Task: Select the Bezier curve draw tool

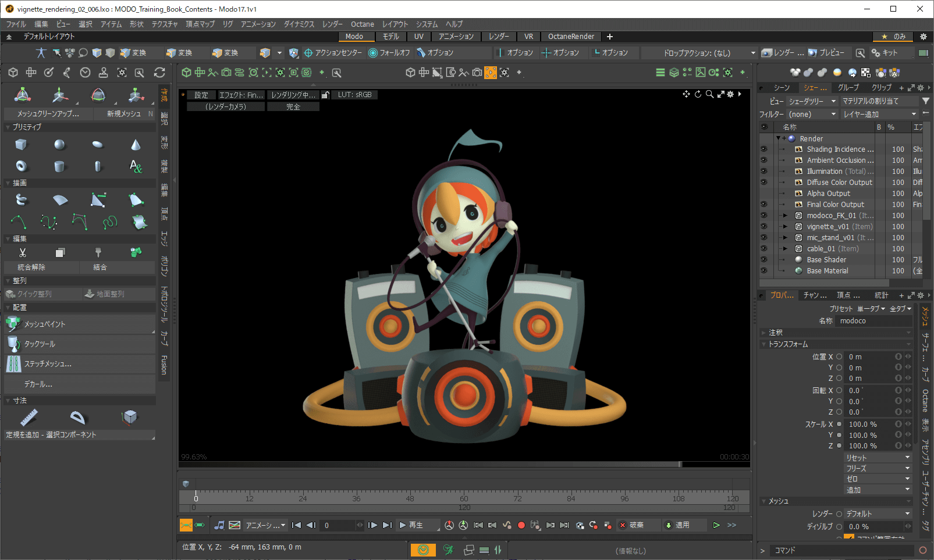Action: [49, 222]
